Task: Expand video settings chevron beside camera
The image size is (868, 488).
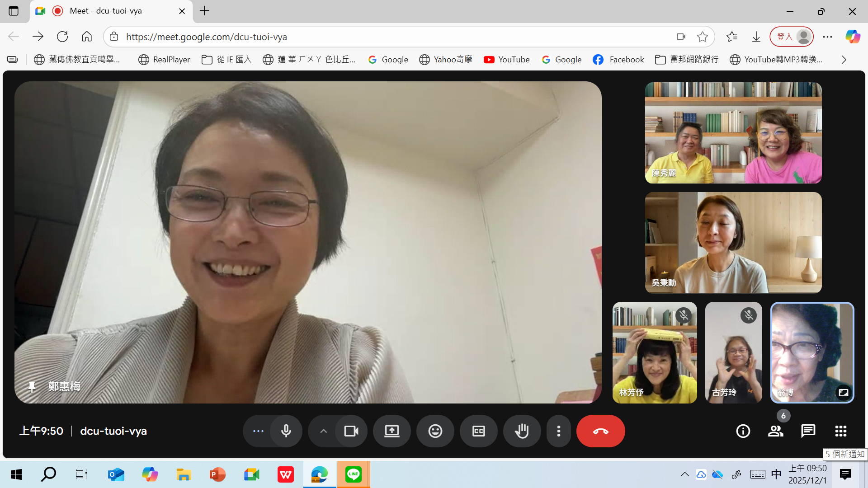Action: pos(323,431)
